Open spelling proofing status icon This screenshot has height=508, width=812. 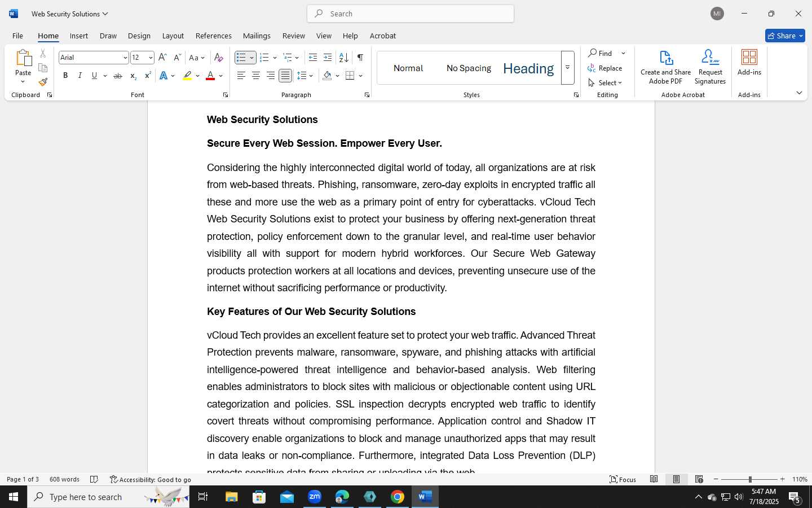pos(94,479)
